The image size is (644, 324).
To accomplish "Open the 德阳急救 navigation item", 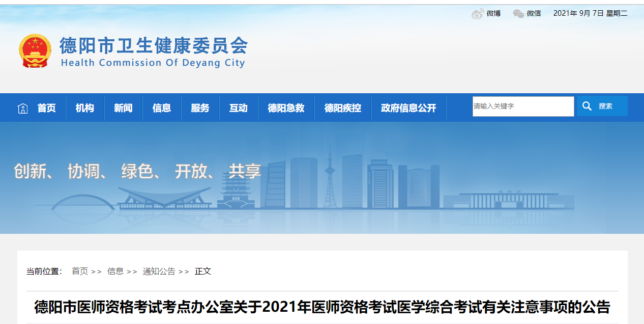I will tap(286, 108).
